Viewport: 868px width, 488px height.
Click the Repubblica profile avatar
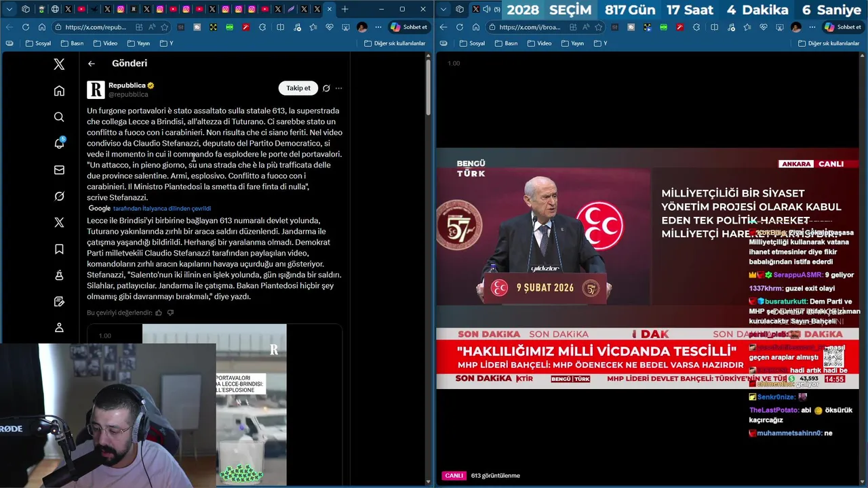tap(96, 89)
